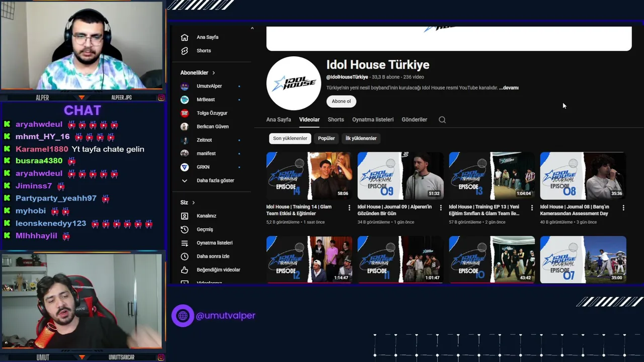Screen dimensions: 644x362
Task: Click Instagram icon on ALPER webcam bar
Action: (x=161, y=98)
